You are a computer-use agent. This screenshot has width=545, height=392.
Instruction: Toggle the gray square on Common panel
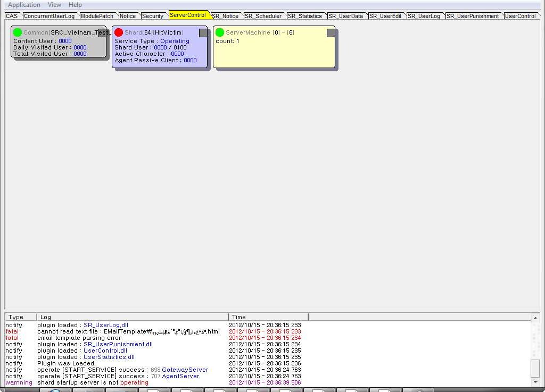102,33
